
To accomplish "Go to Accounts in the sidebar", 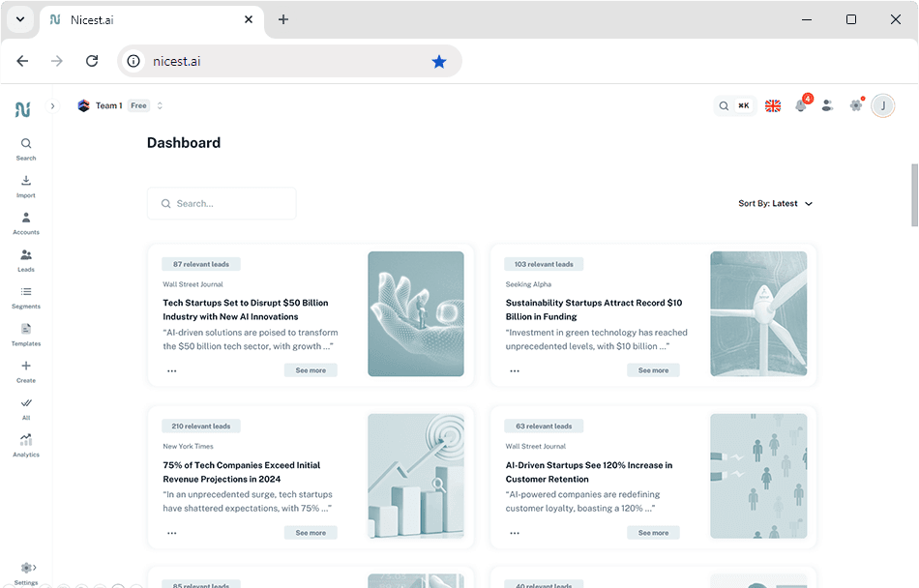I will 26,223.
